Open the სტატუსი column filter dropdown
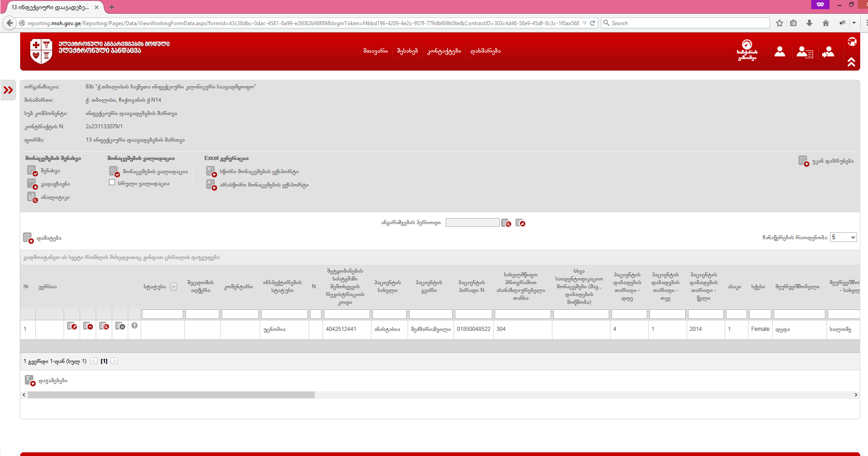This screenshot has width=868, height=456. 174,287
